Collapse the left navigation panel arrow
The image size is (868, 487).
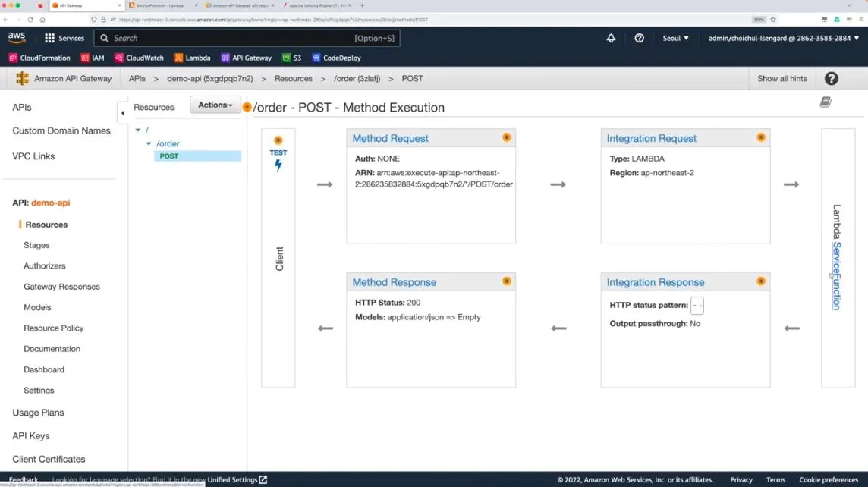point(122,113)
